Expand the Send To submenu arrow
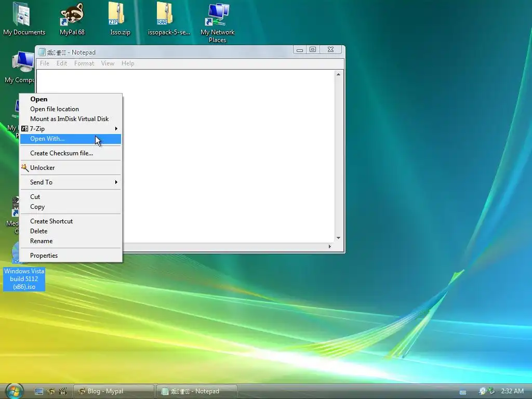Screen dimensions: 532x399 coord(116,182)
